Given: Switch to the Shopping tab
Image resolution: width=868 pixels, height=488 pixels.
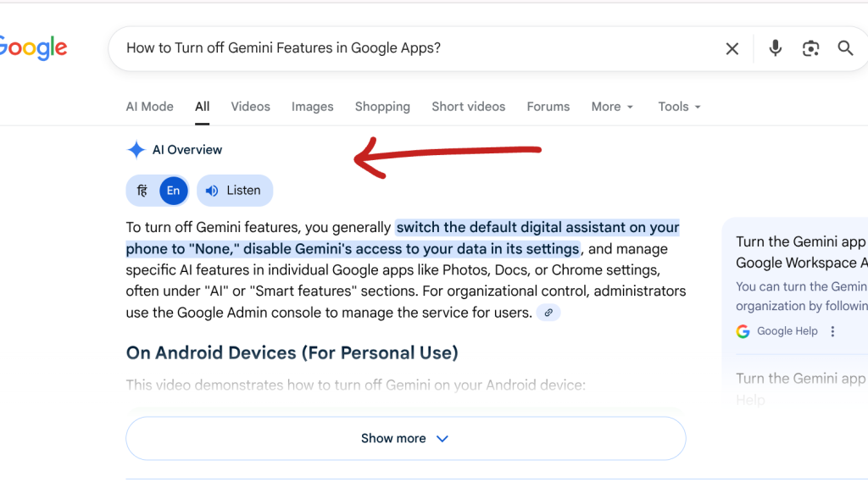Looking at the screenshot, I should coord(382,106).
